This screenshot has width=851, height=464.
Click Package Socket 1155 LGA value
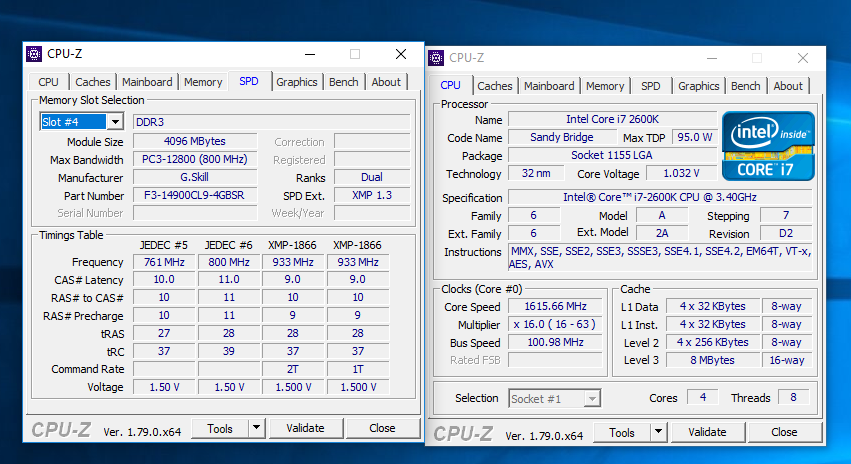coord(612,155)
